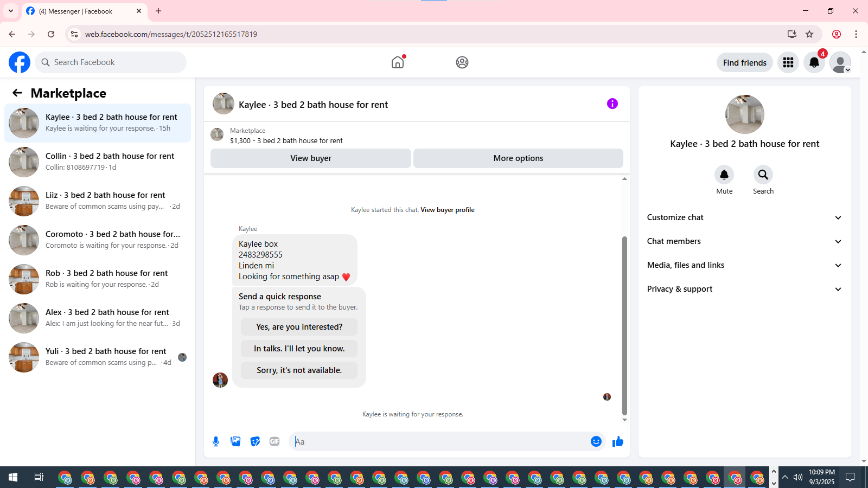Open Chrome menu three dots
The width and height of the screenshot is (868, 488).
click(856, 34)
